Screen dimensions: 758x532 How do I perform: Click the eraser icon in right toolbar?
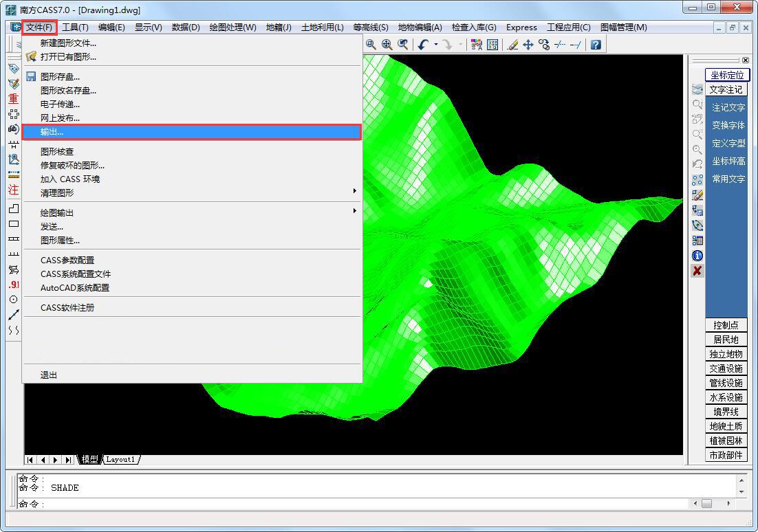pos(697,195)
